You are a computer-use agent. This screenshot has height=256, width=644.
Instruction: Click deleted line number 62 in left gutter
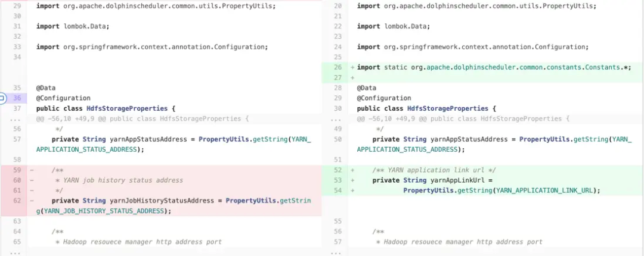pyautogui.click(x=17, y=201)
